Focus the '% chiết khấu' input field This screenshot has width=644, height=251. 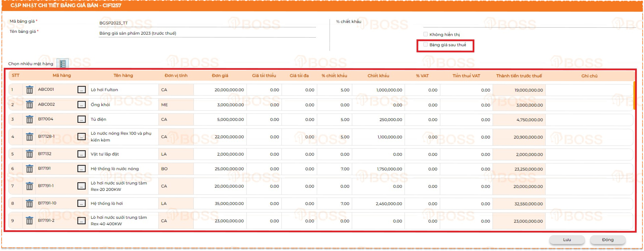(529, 23)
